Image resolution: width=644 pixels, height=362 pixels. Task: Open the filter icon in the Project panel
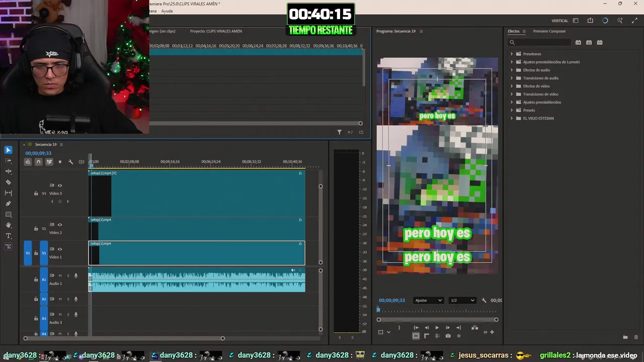click(x=339, y=132)
